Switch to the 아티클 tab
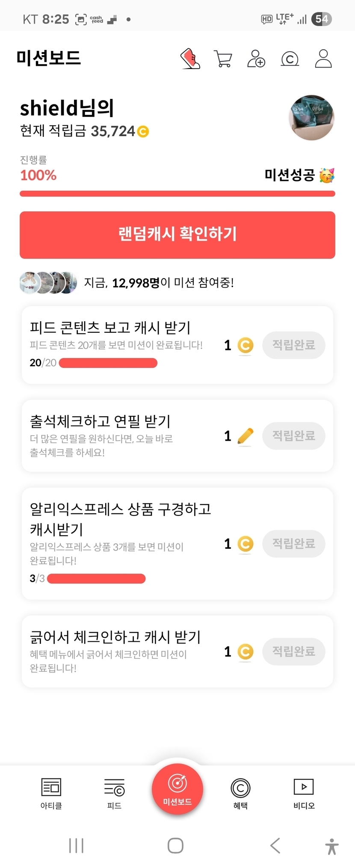This screenshot has height=868, width=355. click(51, 794)
